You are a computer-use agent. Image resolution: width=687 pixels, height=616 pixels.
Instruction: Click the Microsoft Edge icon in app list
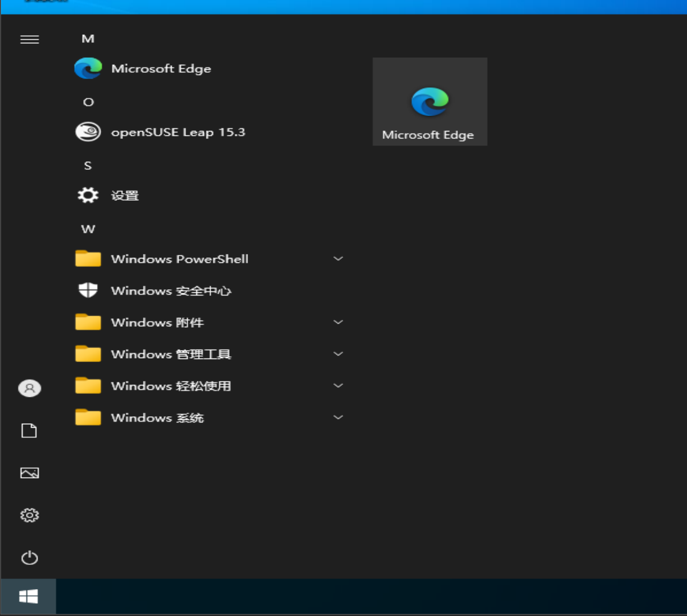[x=88, y=68]
